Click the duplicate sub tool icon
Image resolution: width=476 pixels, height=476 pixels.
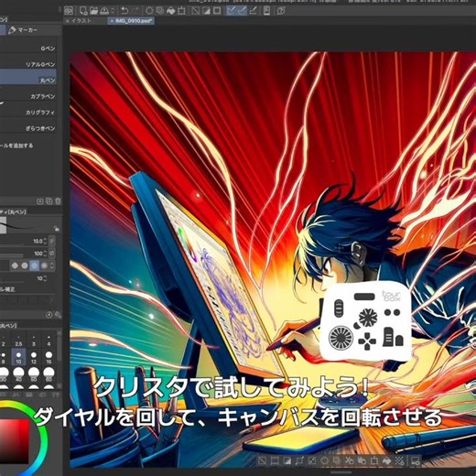point(49,201)
